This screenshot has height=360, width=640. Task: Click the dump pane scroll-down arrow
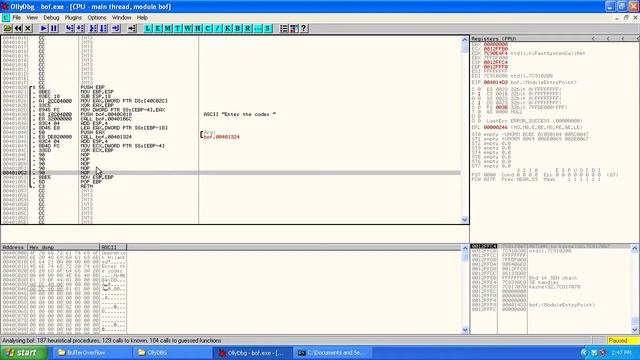point(464,330)
